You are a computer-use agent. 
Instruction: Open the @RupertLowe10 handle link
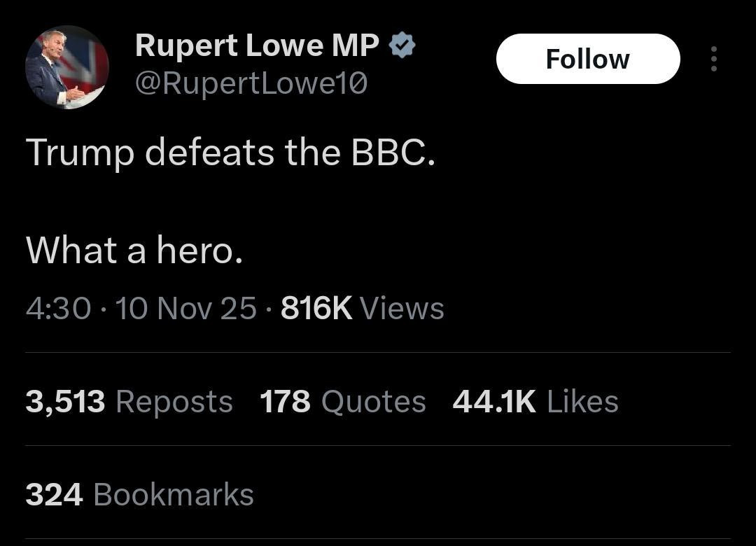[251, 84]
